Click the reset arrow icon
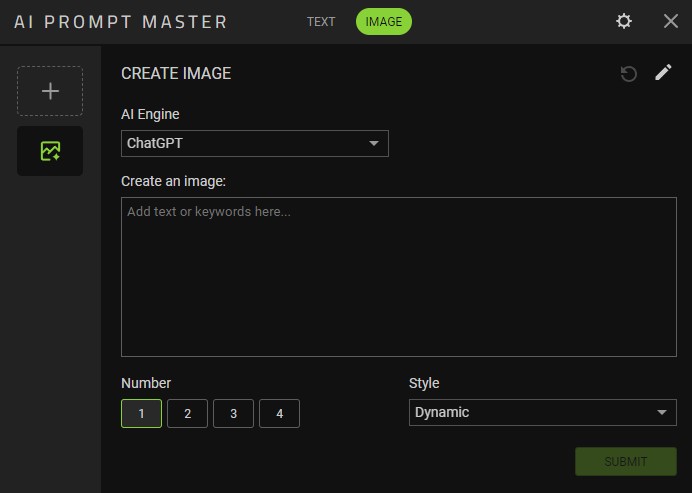Screen dimensions: 692x493 [628, 74]
